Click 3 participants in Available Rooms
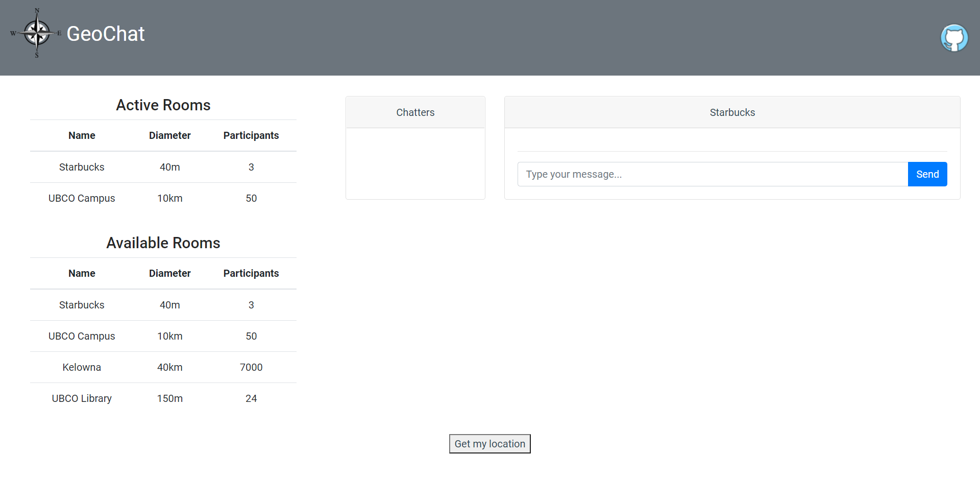The width and height of the screenshot is (980, 478). click(x=251, y=305)
